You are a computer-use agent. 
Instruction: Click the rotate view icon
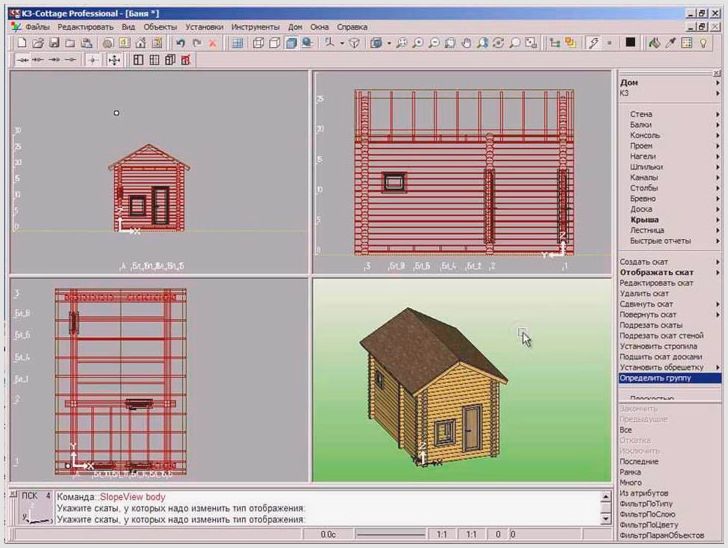pos(498,43)
